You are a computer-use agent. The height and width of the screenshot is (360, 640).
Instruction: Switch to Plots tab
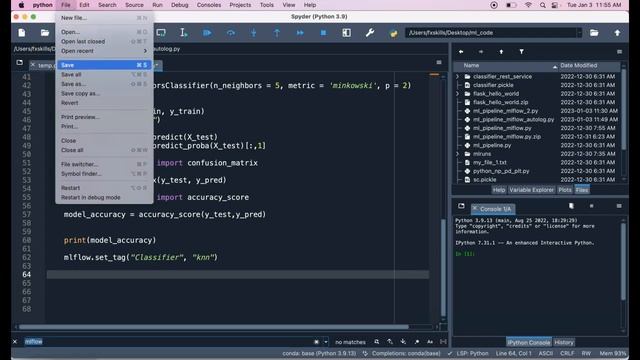click(565, 190)
